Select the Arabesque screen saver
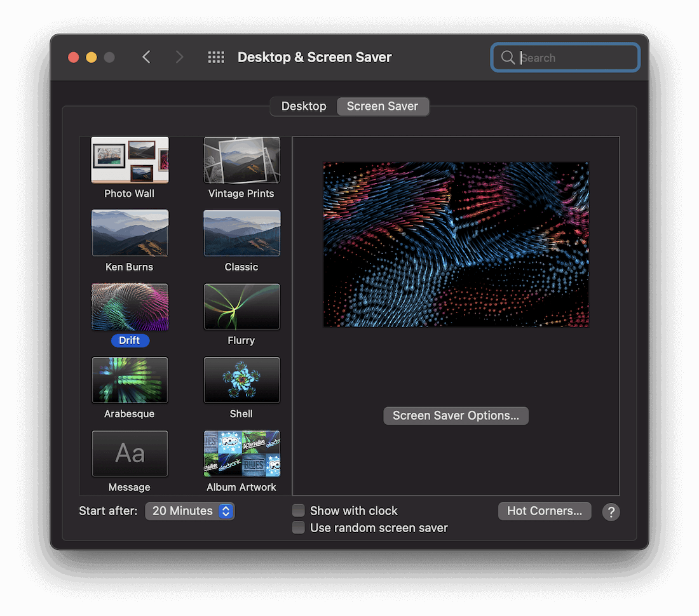The height and width of the screenshot is (616, 699). [130, 380]
